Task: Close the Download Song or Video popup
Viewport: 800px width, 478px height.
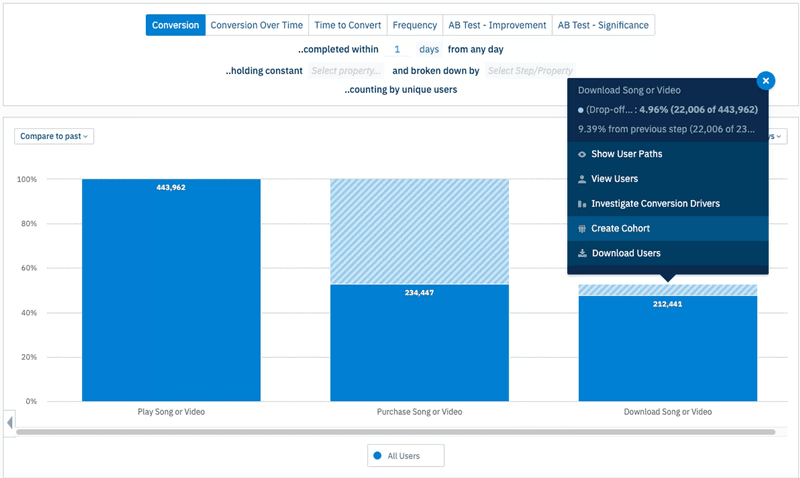Action: (x=765, y=81)
